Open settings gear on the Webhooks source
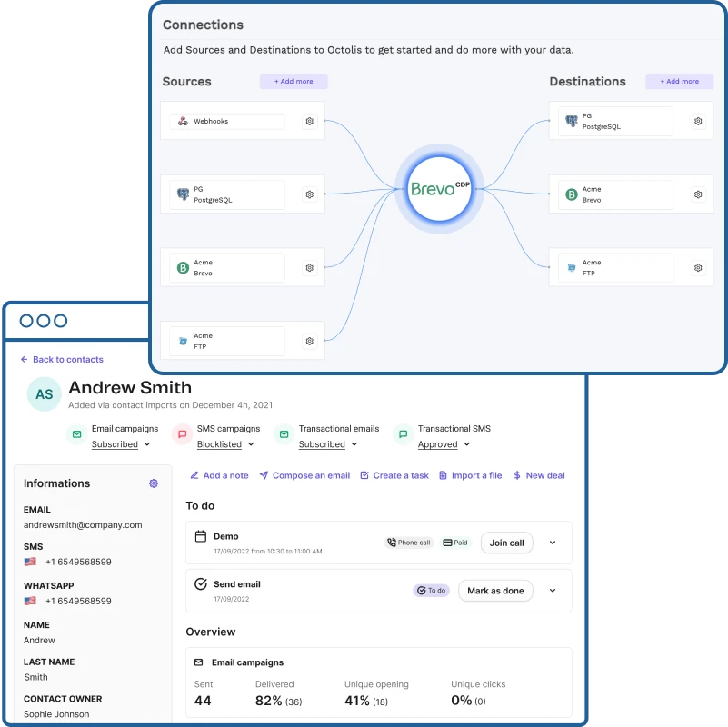 pyautogui.click(x=309, y=121)
